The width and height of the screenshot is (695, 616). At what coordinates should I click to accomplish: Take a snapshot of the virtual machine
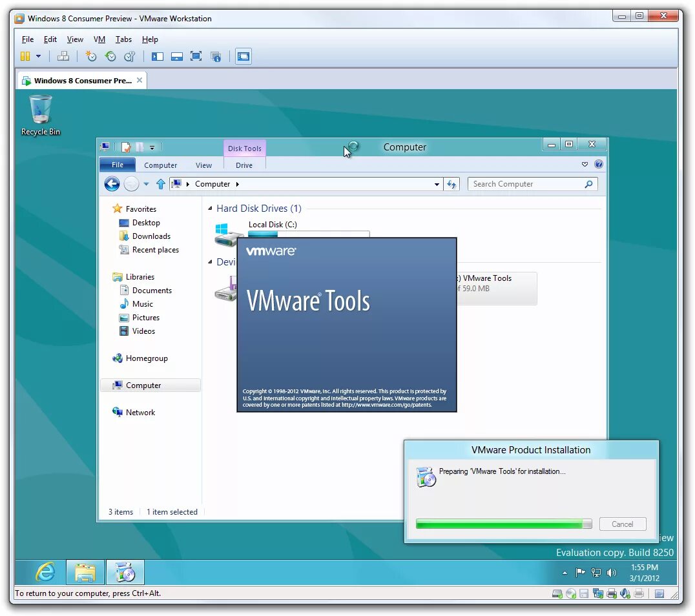91,56
